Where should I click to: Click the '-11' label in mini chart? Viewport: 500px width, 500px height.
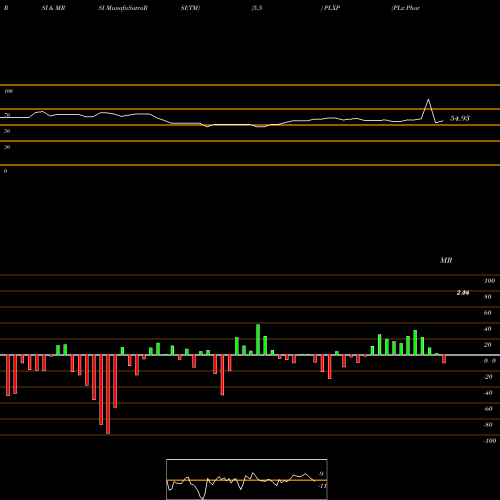(322, 486)
